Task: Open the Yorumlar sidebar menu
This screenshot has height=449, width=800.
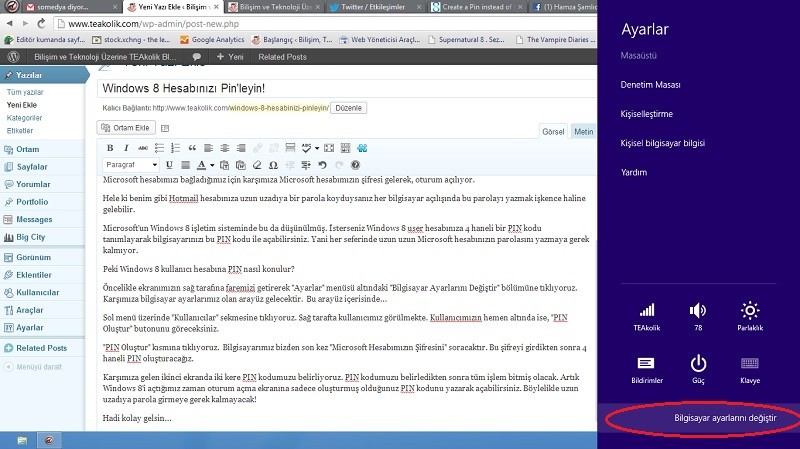Action: click(43, 184)
